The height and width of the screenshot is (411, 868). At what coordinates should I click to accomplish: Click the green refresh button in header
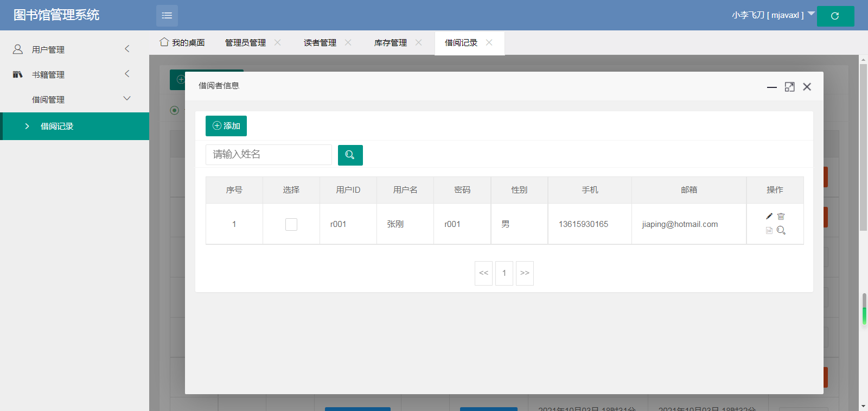835,16
